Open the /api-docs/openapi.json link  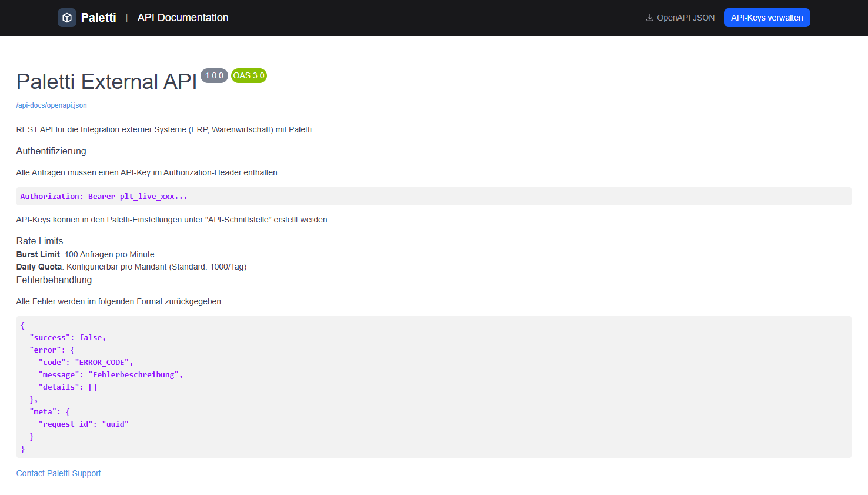[x=52, y=105]
